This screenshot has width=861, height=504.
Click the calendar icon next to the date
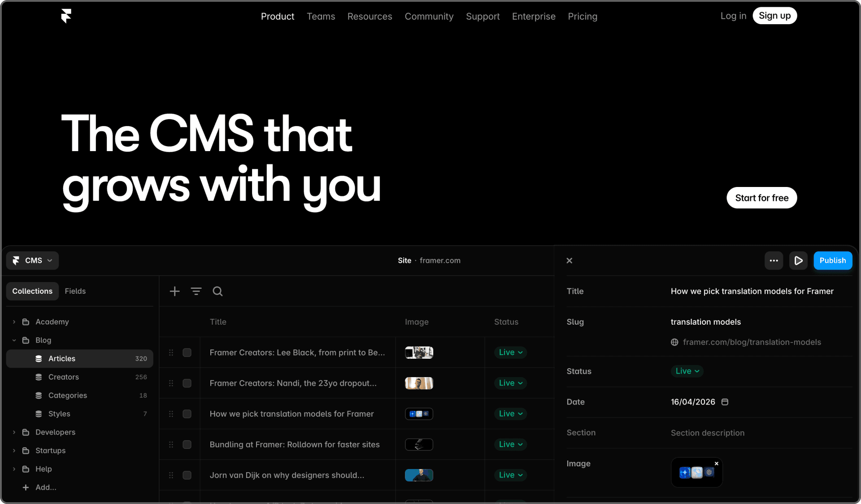[725, 402]
